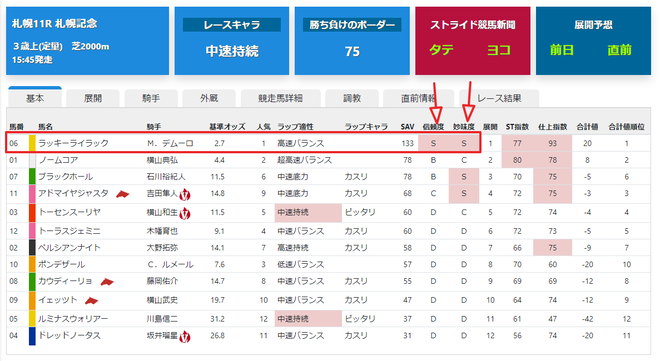Sort by ラップ適性 column header

295,127
